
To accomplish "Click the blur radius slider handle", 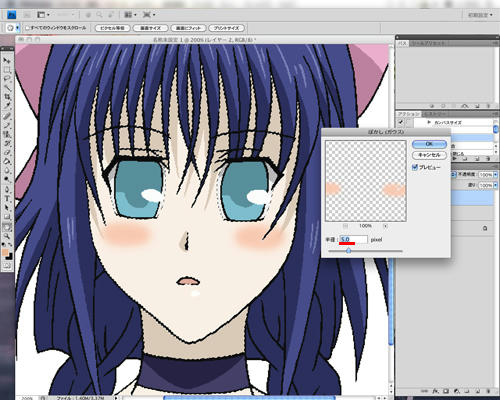I will 348,251.
